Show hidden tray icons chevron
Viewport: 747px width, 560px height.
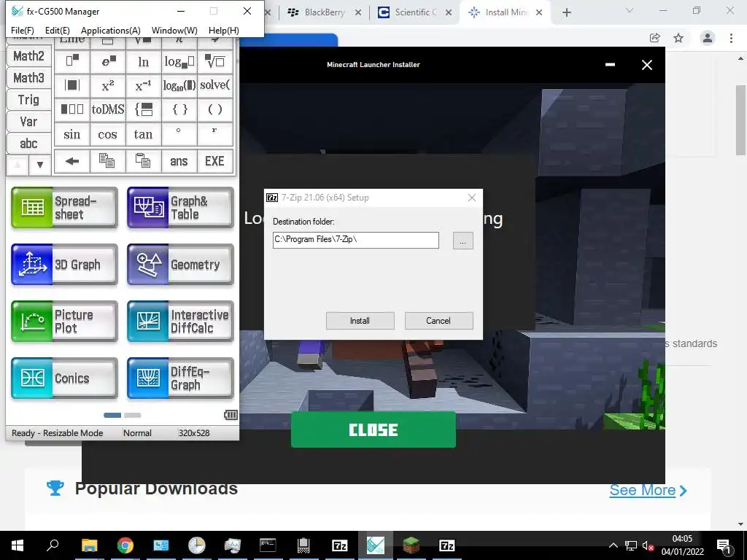pyautogui.click(x=614, y=545)
